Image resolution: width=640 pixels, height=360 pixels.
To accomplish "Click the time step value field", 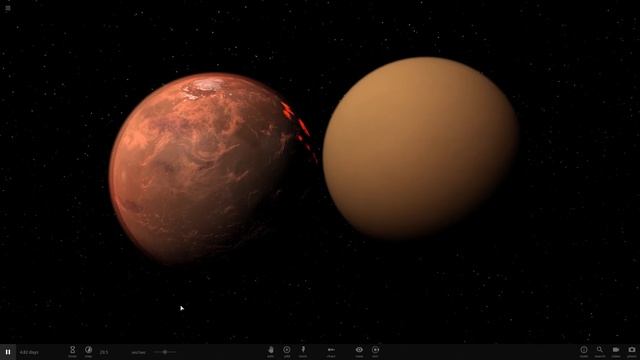I will [x=104, y=352].
